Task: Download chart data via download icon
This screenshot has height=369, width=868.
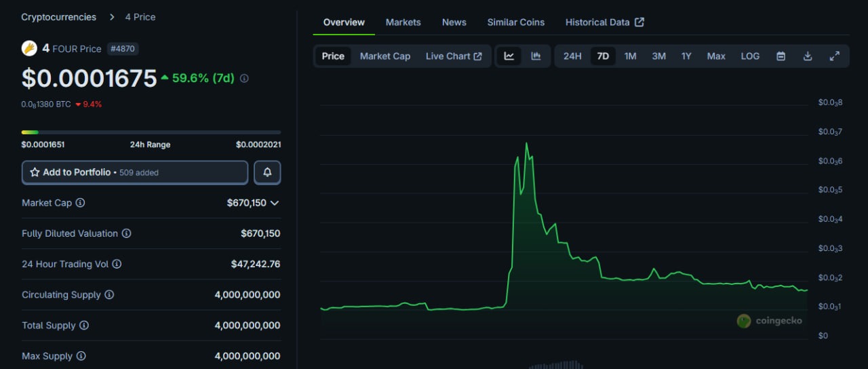Action: [x=808, y=56]
